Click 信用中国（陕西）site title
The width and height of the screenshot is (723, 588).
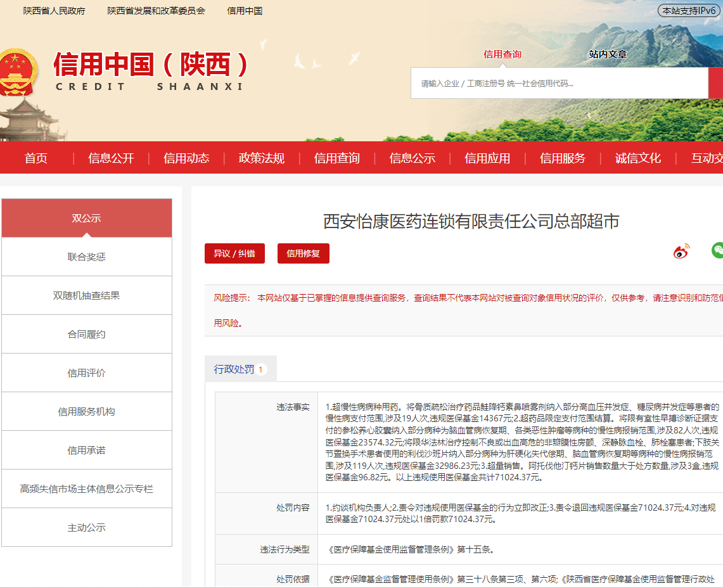point(150,64)
